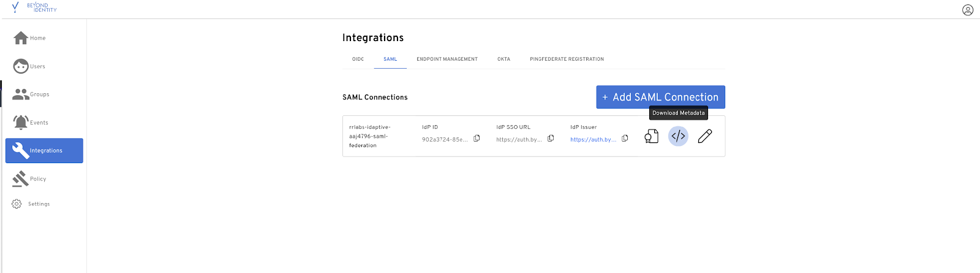Screen dimensions: 980x273
Task: Click the Beyond Identity logo
Action: point(34,8)
